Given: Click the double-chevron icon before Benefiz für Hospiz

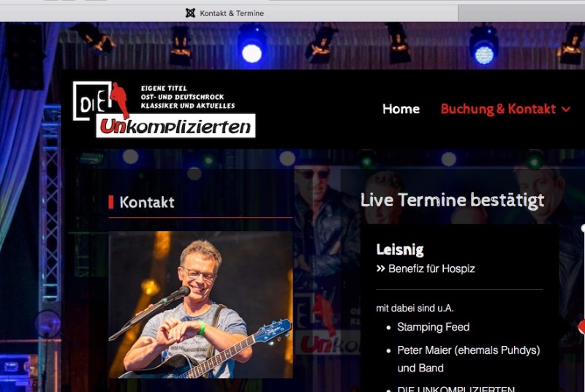Looking at the screenshot, I should (380, 268).
